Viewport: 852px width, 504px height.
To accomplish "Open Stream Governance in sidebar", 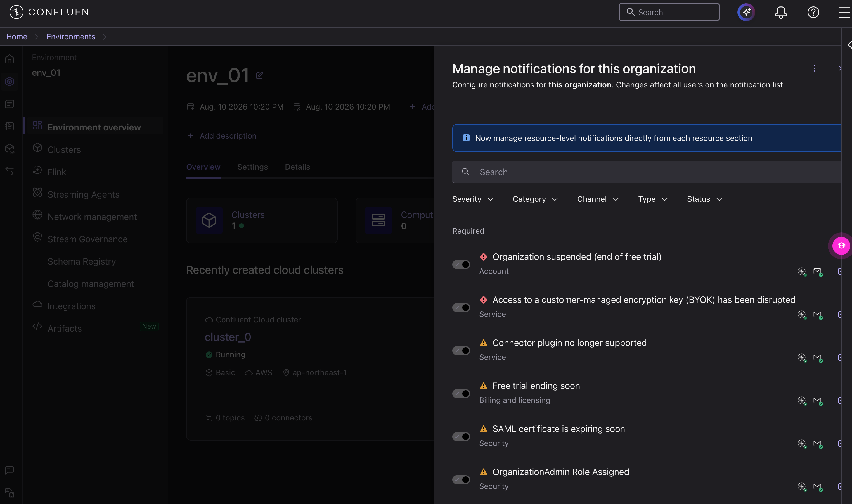I will [x=87, y=239].
